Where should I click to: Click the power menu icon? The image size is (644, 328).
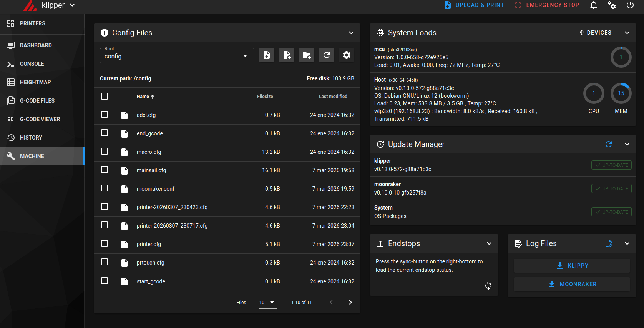pos(630,5)
